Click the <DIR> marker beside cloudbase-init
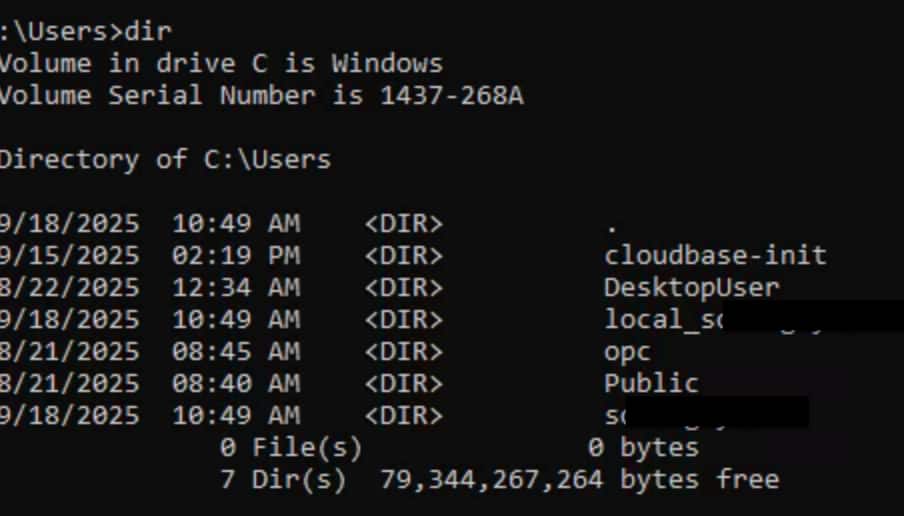This screenshot has height=516, width=904. 403,255
